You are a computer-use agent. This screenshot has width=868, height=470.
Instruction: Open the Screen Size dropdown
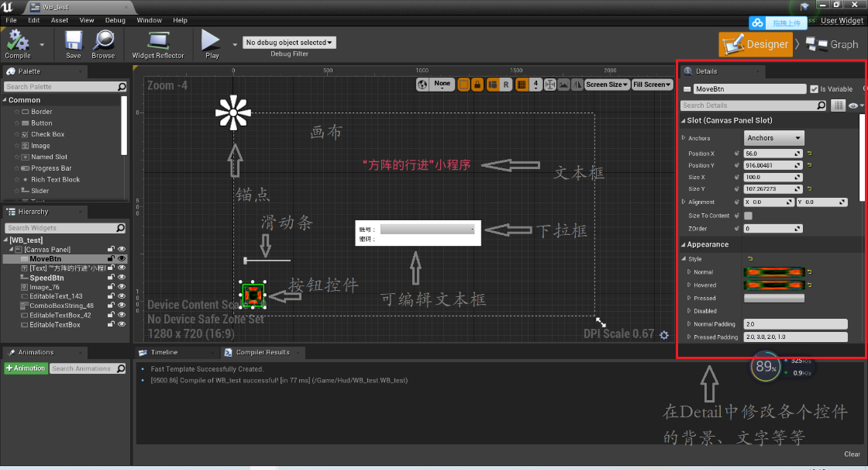tap(608, 85)
